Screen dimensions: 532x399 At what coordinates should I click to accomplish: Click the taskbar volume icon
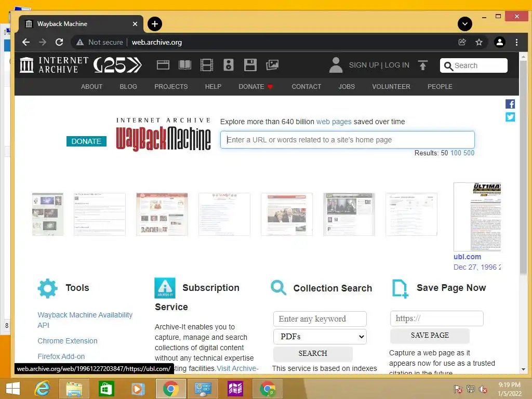(x=483, y=389)
